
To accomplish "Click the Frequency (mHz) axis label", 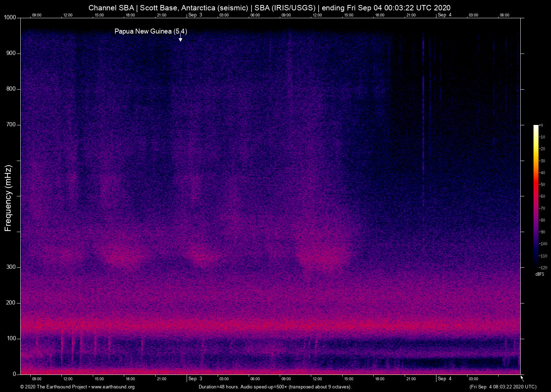I will point(8,198).
